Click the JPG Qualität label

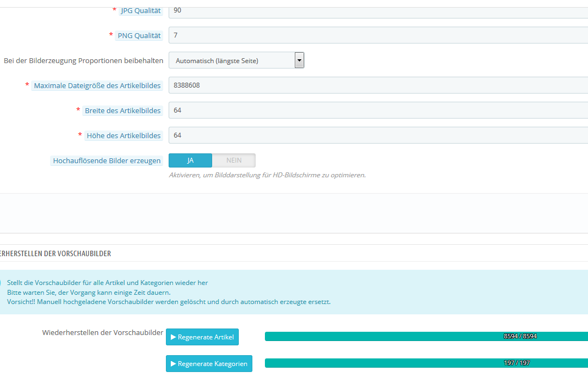(x=140, y=10)
